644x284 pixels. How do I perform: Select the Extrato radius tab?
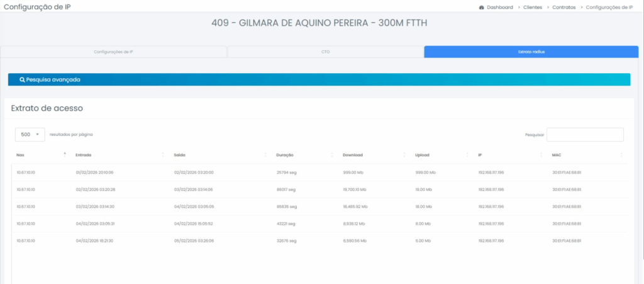[531, 52]
